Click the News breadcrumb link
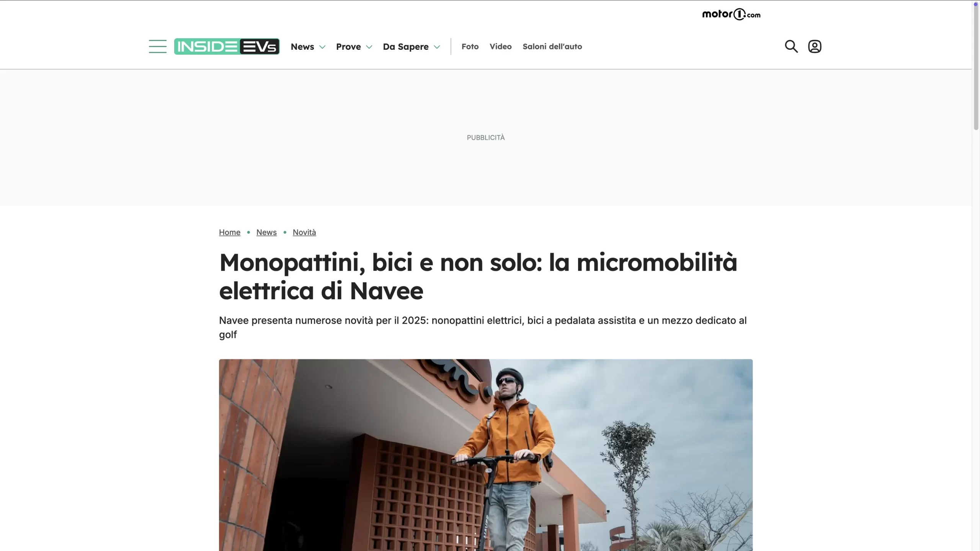The height and width of the screenshot is (551, 980). pos(266,232)
